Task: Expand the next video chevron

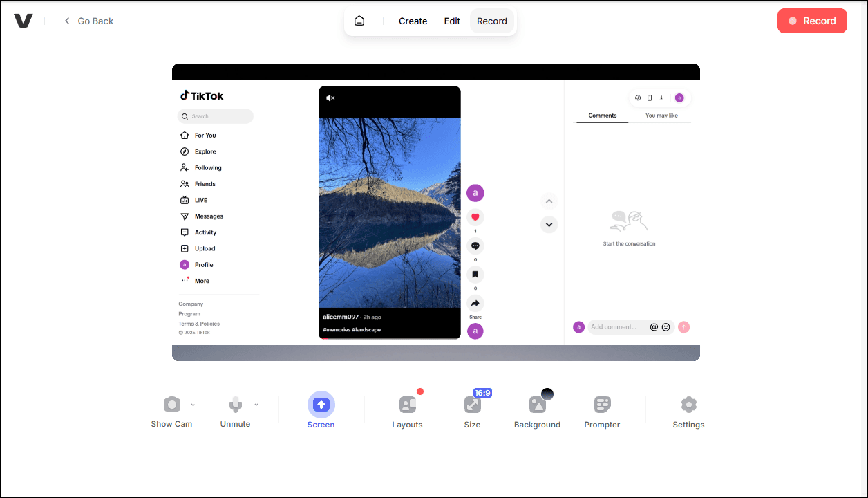Action: (x=549, y=225)
